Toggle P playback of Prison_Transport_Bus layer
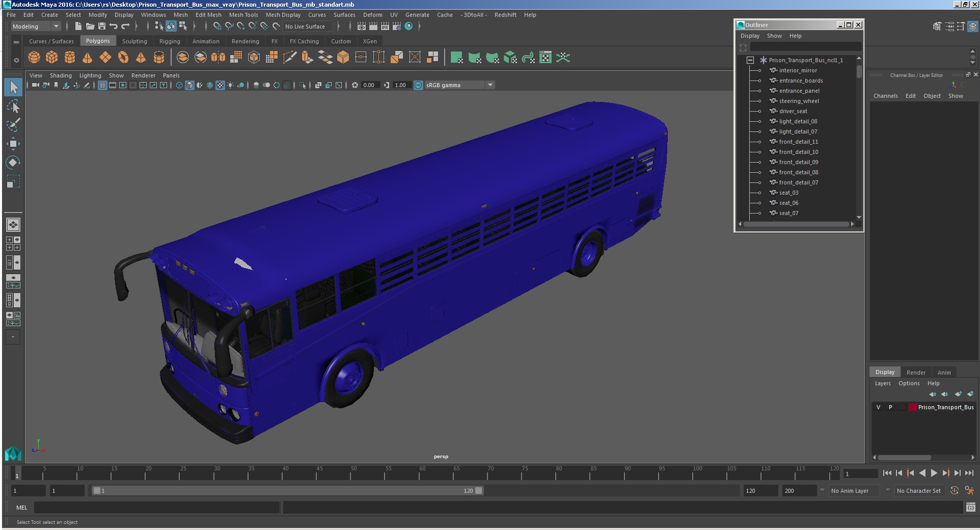 890,407
